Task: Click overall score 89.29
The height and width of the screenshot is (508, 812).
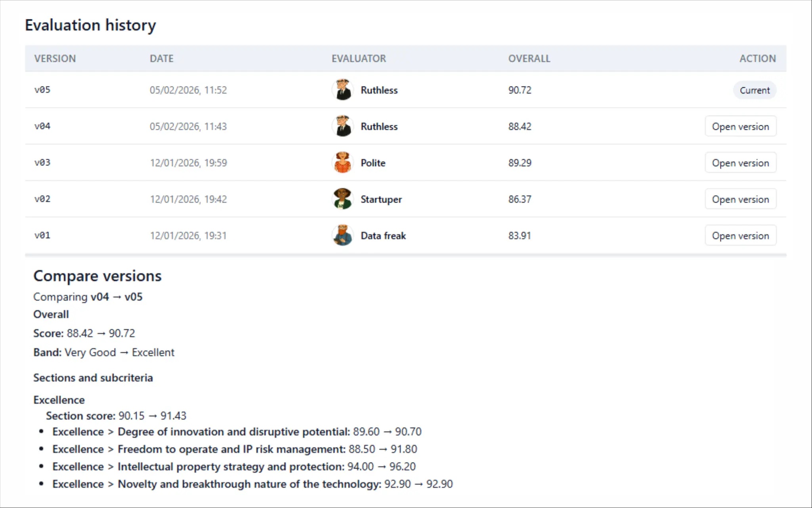Action: point(520,163)
